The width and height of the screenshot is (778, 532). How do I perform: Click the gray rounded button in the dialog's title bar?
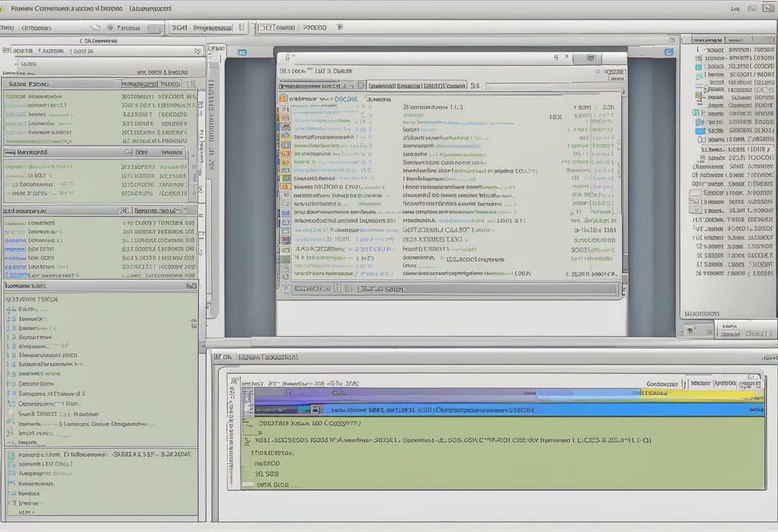click(x=587, y=58)
